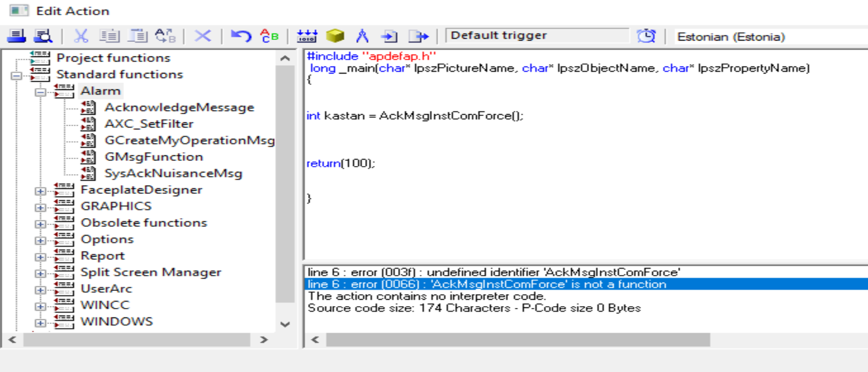Select SysAckNuisanceMsg in the Alarm folder
The height and width of the screenshot is (372, 868).
(173, 174)
